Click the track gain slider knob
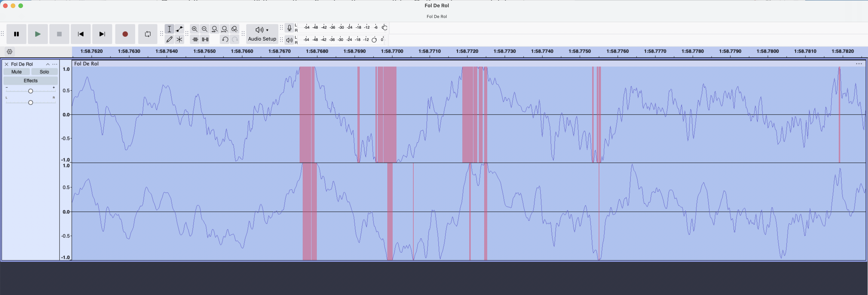The width and height of the screenshot is (868, 295). coord(31,91)
